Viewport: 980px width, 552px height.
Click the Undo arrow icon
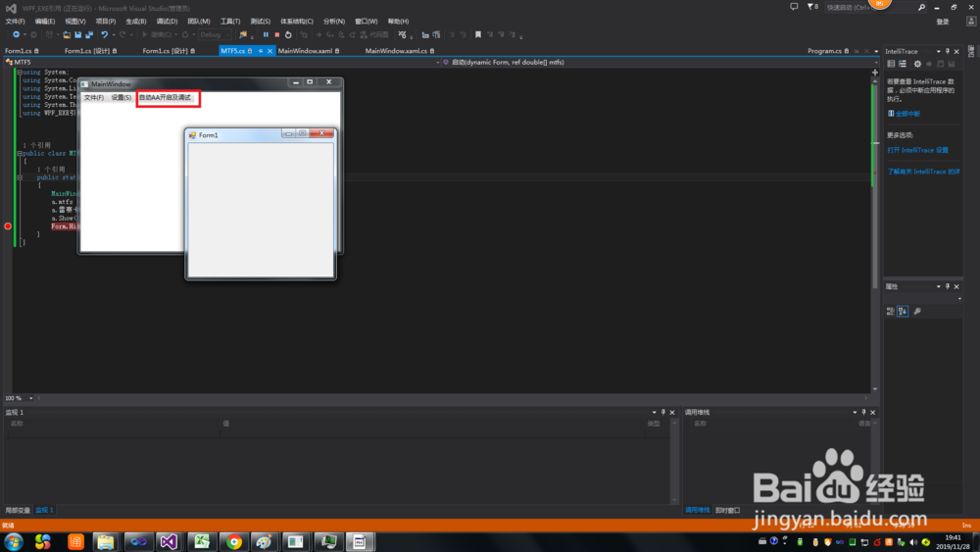tap(105, 35)
